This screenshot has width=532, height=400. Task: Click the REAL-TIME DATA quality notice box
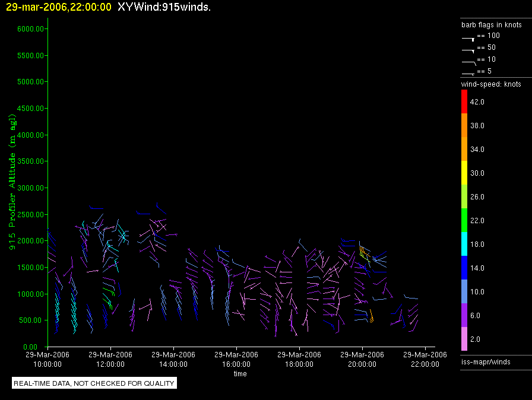[x=94, y=383]
